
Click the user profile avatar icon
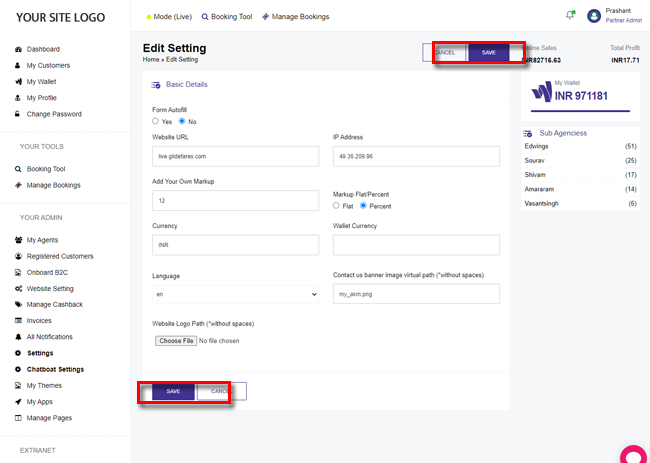594,16
